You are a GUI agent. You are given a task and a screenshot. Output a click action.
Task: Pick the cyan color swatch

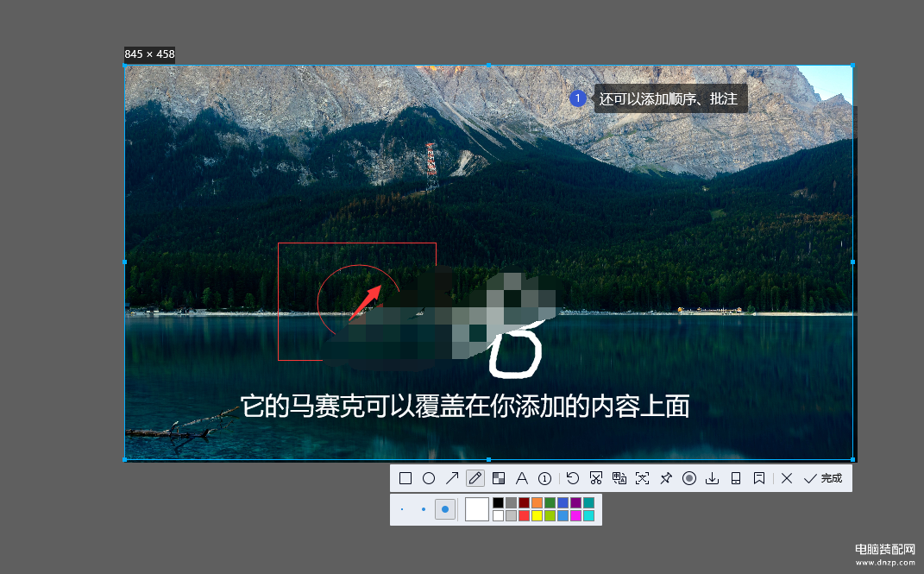click(x=588, y=515)
